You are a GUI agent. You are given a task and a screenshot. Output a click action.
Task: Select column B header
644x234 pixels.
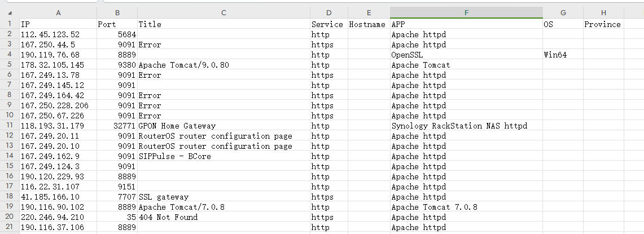[117, 13]
